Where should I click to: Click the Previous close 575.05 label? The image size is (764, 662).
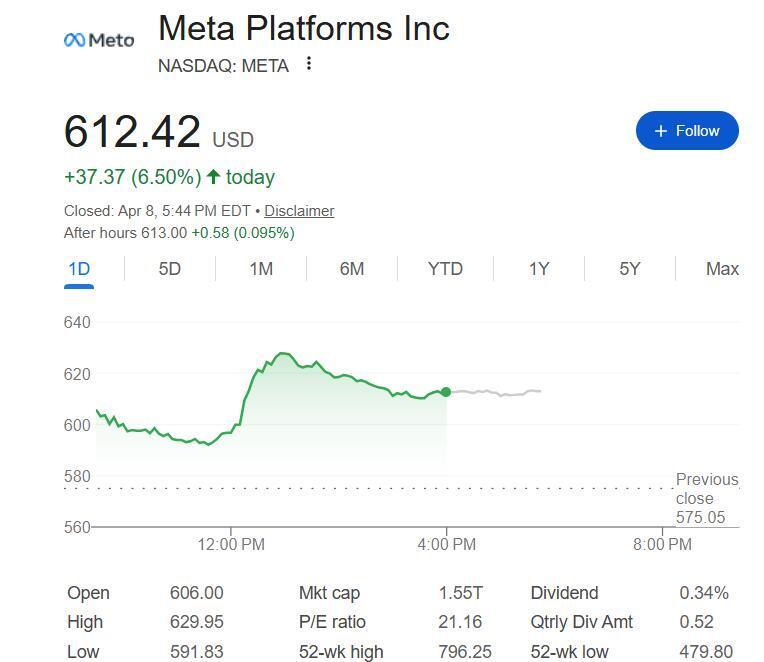(706, 498)
